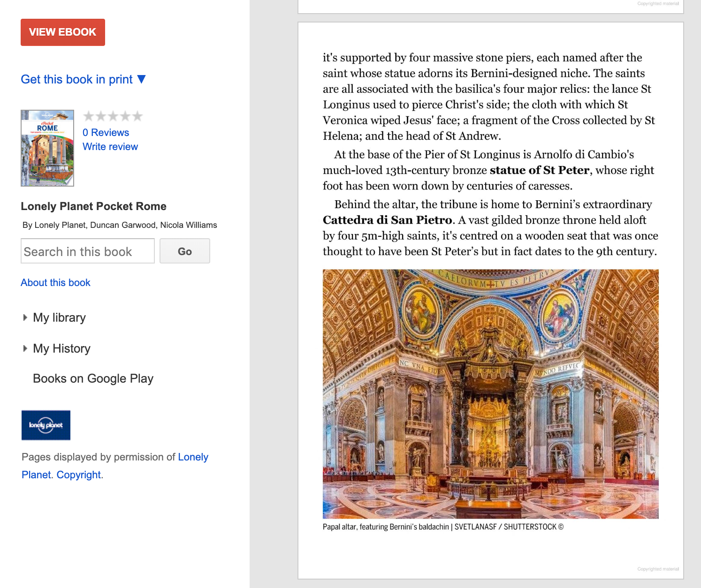Screen dimensions: 701x588
Task: Select the middle rating star
Action: tap(113, 116)
